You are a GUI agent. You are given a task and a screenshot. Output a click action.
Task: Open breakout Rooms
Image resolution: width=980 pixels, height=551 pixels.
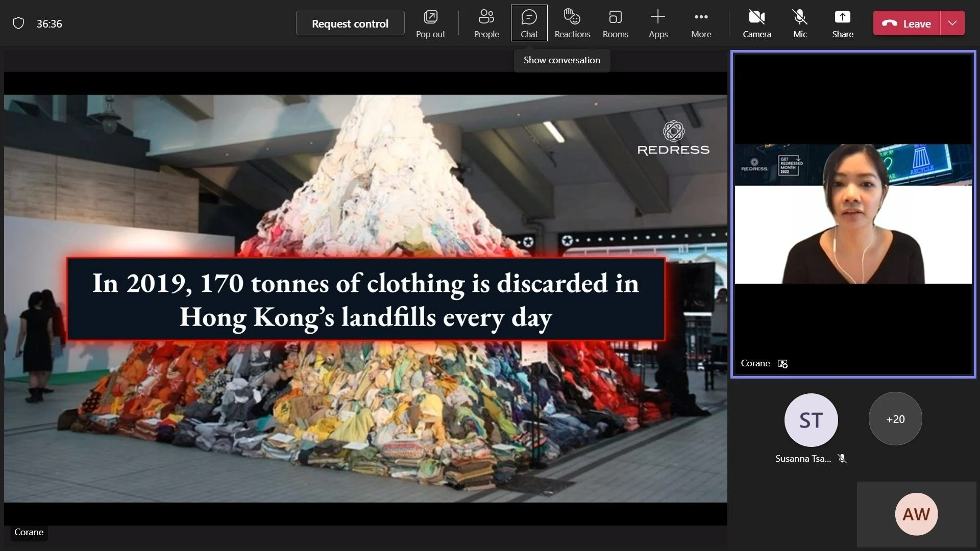tap(615, 23)
